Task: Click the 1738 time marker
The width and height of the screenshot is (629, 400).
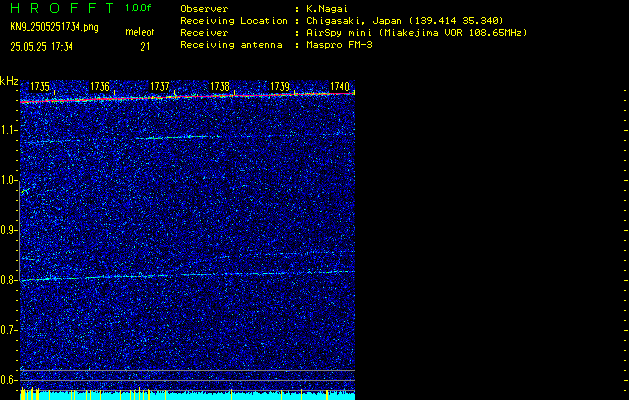Action: [220, 86]
